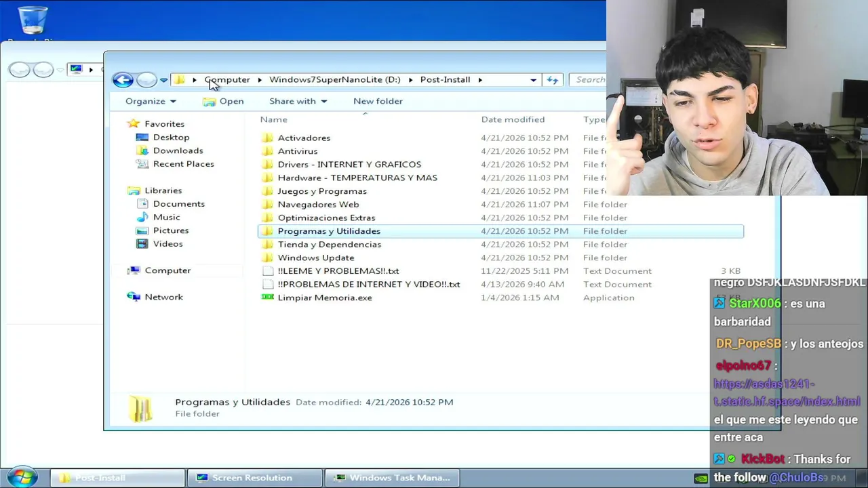Viewport: 868px width, 488px height.
Task: Switch to Windows Task Manager taskbar button
Action: pos(392,478)
